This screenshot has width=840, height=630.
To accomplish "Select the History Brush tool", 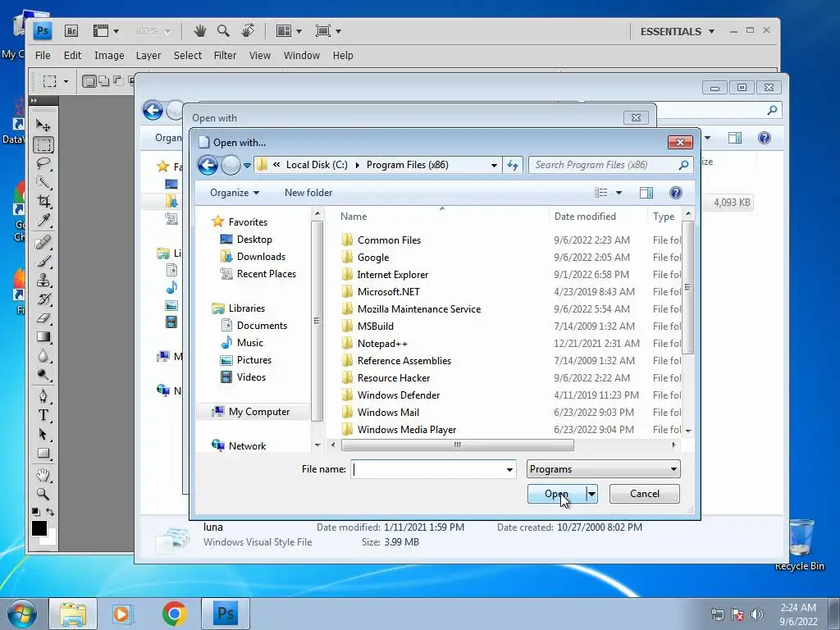I will pyautogui.click(x=43, y=299).
